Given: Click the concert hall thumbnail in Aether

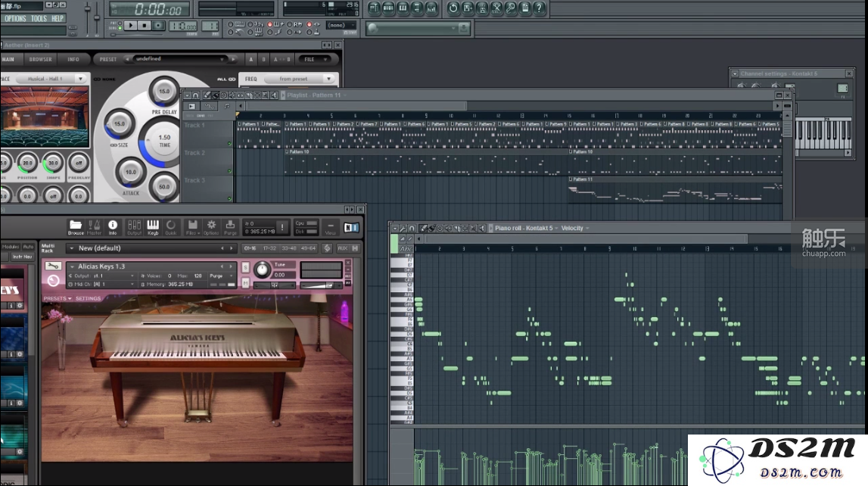Looking at the screenshot, I should (45, 117).
